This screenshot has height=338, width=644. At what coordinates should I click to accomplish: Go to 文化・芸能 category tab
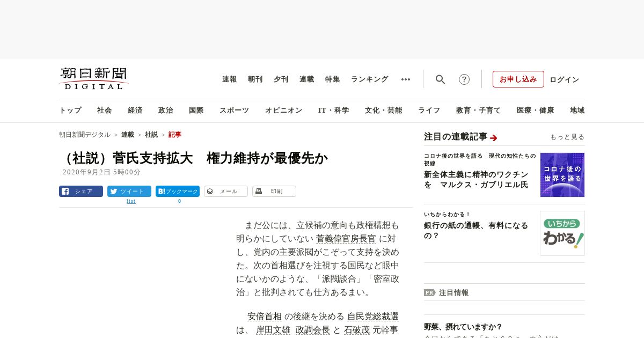(384, 111)
